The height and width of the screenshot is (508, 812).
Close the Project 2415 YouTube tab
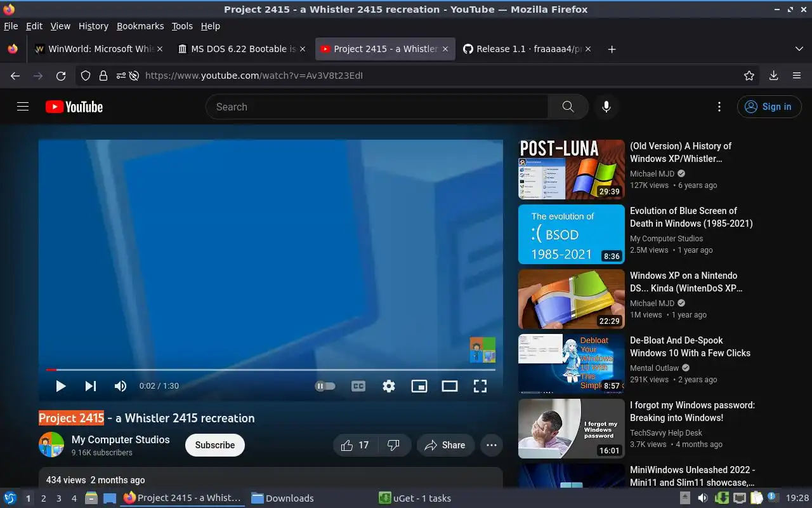click(445, 49)
